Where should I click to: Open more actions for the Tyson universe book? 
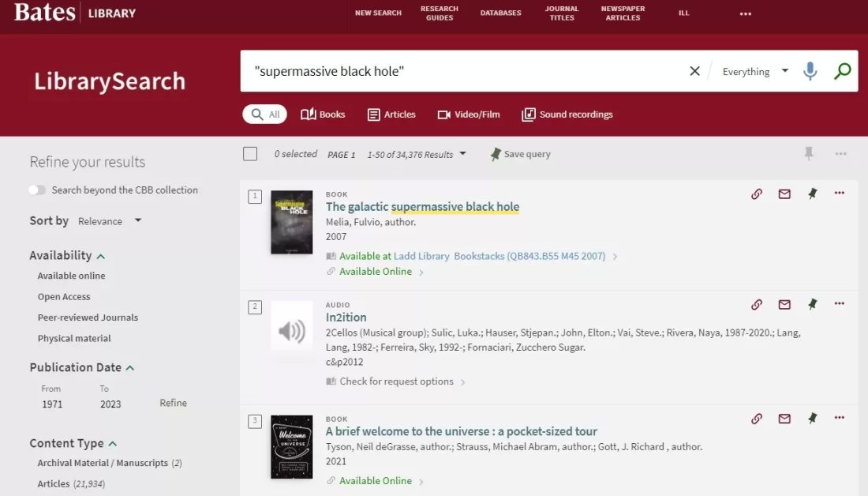click(x=840, y=419)
